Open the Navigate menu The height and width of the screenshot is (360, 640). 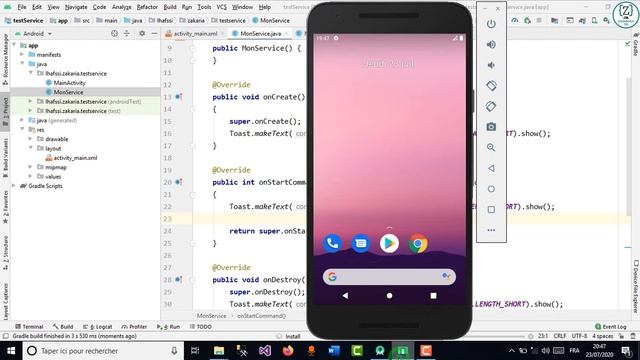point(76,7)
